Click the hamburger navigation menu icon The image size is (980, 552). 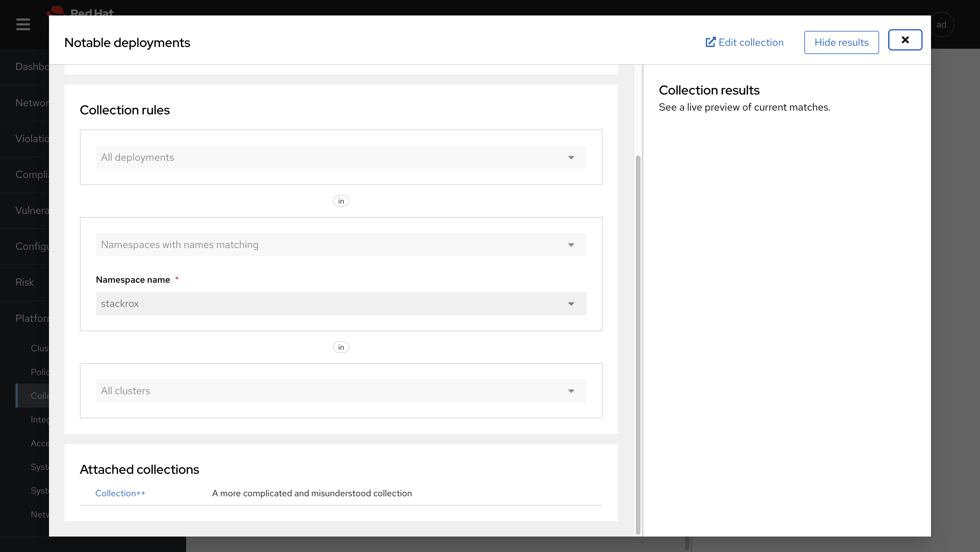pos(23,24)
